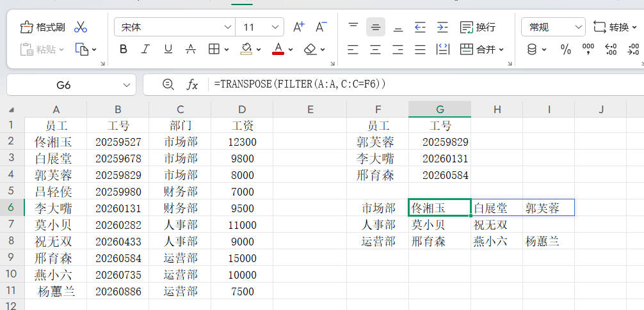Click the increase indent icon

pyautogui.click(x=442, y=27)
